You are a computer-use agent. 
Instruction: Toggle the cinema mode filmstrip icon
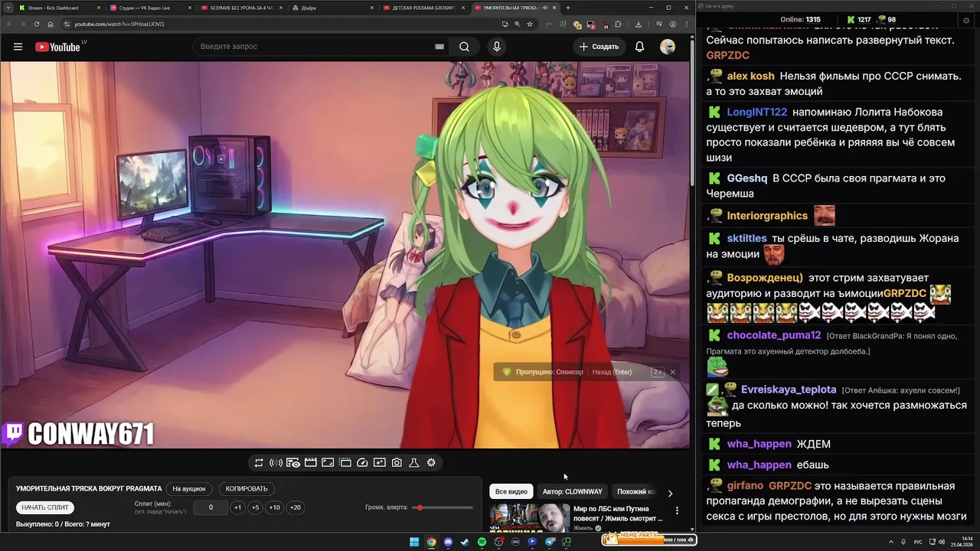click(345, 462)
